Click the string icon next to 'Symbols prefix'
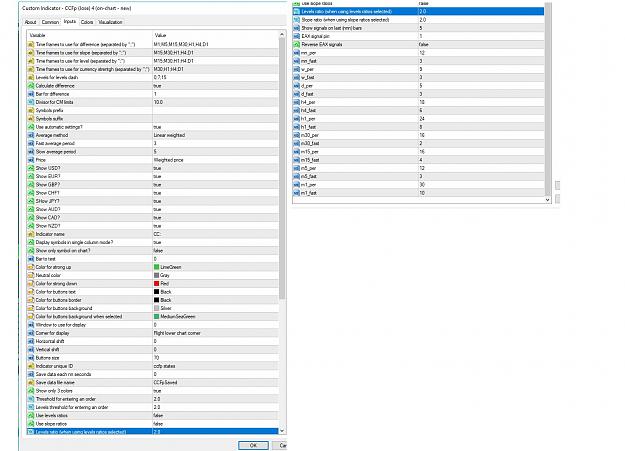 [x=31, y=110]
